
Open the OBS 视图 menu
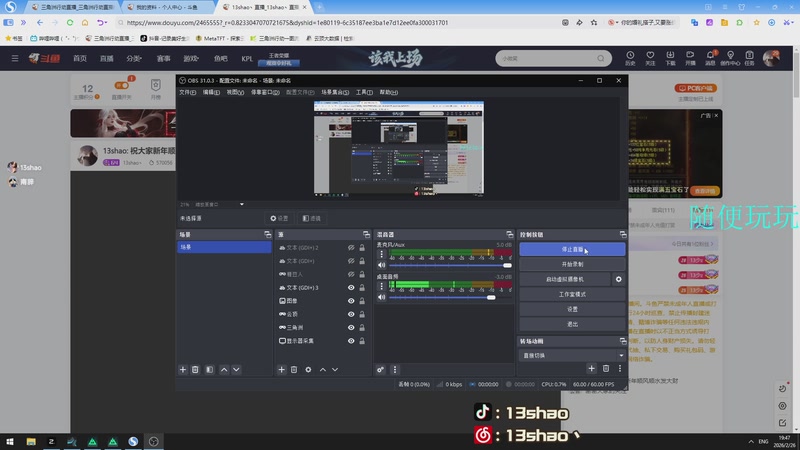(x=235, y=92)
